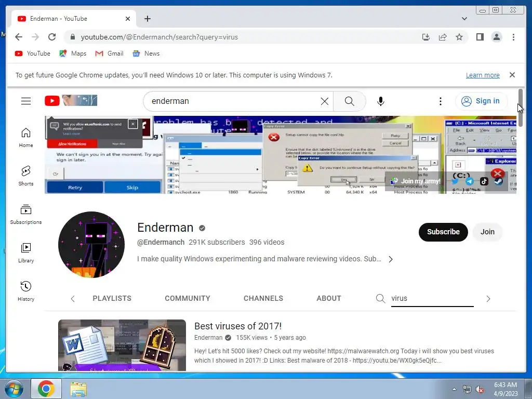532x399 pixels.
Task: Click the Chrome taskbar icon
Action: tap(46, 389)
